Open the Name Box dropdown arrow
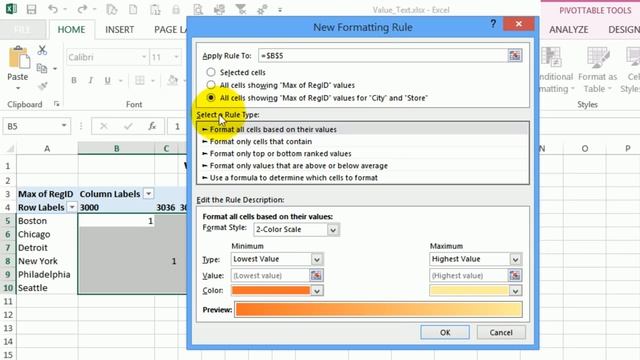Image resolution: width=640 pixels, height=360 pixels. (64, 126)
